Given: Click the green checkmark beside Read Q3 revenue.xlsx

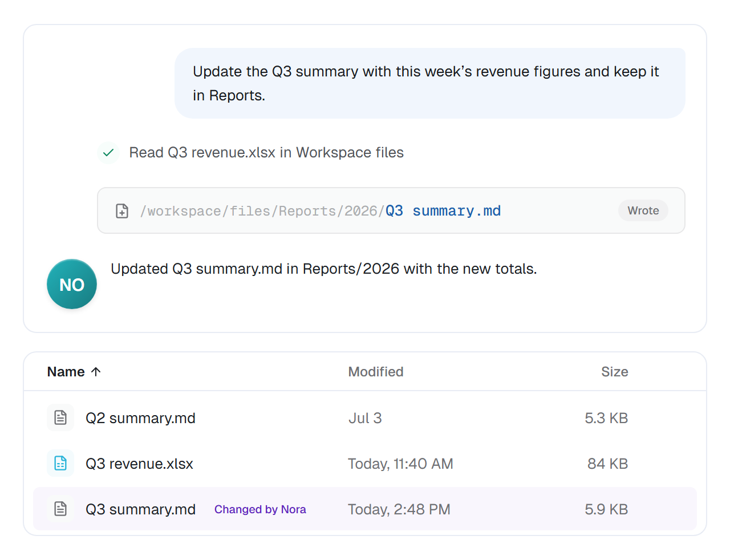Looking at the screenshot, I should click(x=108, y=153).
